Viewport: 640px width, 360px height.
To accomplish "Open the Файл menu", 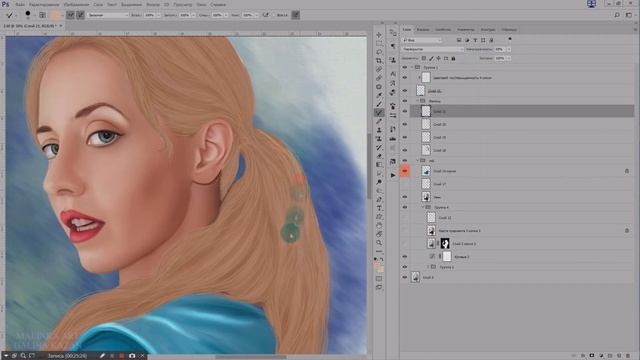I will tap(19, 4).
